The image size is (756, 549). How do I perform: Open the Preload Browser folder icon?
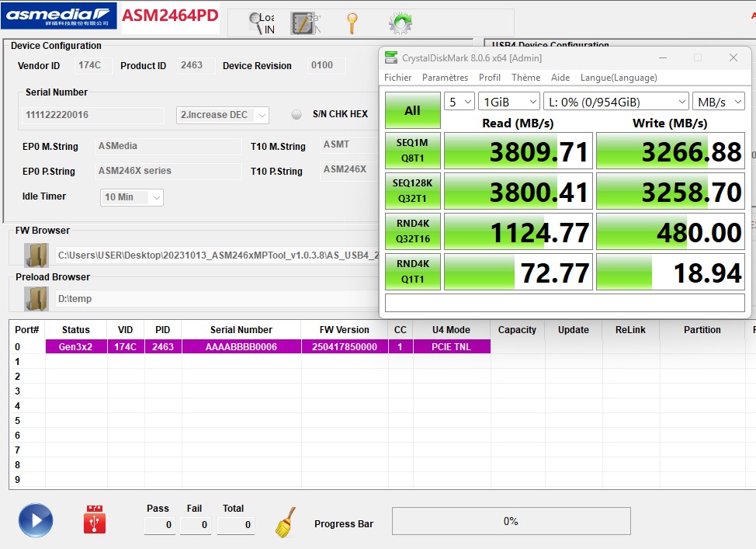36,299
